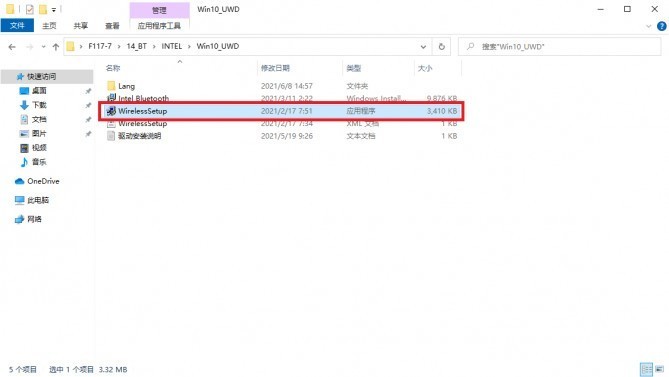Go back to previous folder
Image resolution: width=669 pixels, height=377 pixels.
[12, 46]
